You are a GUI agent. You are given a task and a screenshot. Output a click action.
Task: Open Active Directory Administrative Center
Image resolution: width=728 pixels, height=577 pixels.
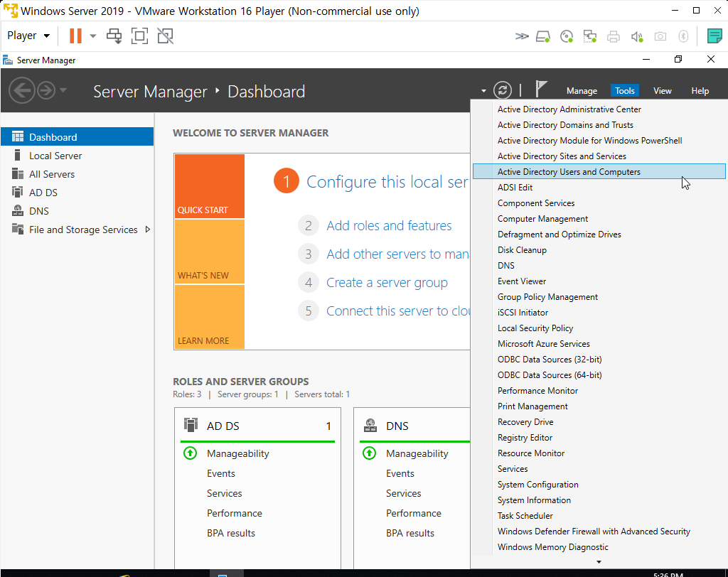[x=599, y=109]
